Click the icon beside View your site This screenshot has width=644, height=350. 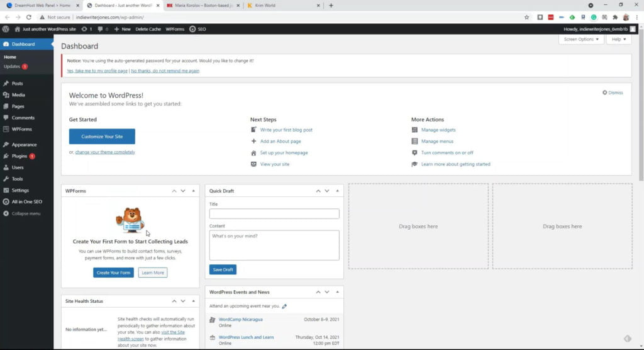pos(253,164)
